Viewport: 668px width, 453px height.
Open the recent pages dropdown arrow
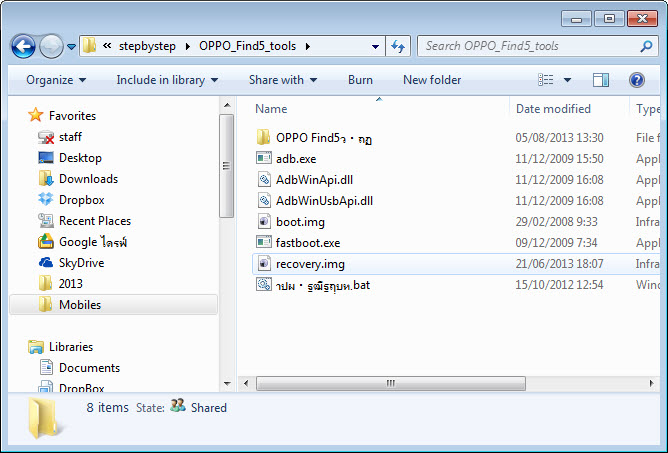[72, 46]
